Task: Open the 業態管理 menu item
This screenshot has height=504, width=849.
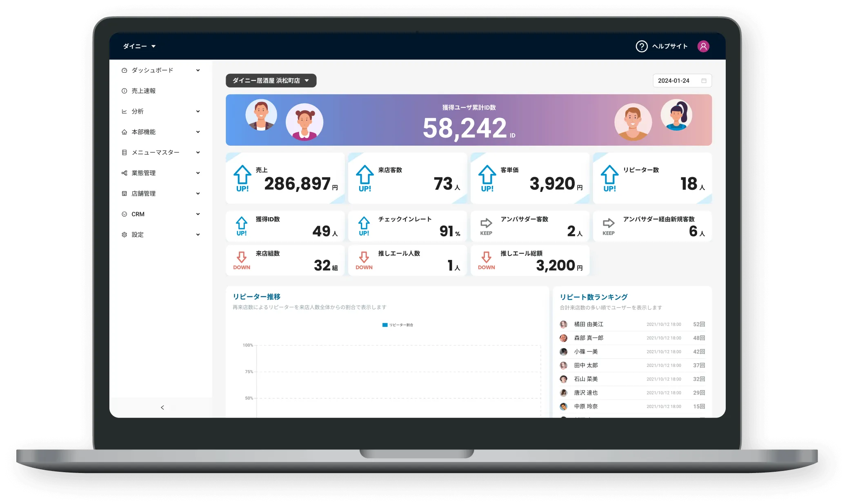Action: (x=144, y=173)
